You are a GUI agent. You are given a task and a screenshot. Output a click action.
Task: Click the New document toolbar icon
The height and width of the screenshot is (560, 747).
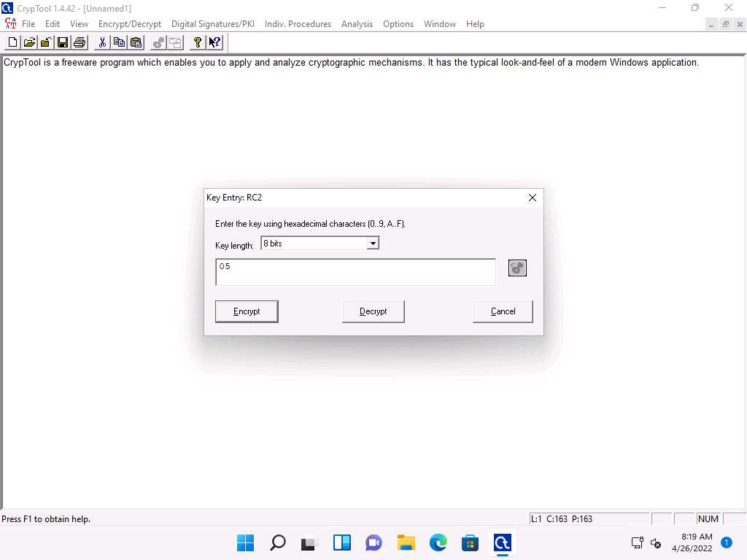point(12,42)
